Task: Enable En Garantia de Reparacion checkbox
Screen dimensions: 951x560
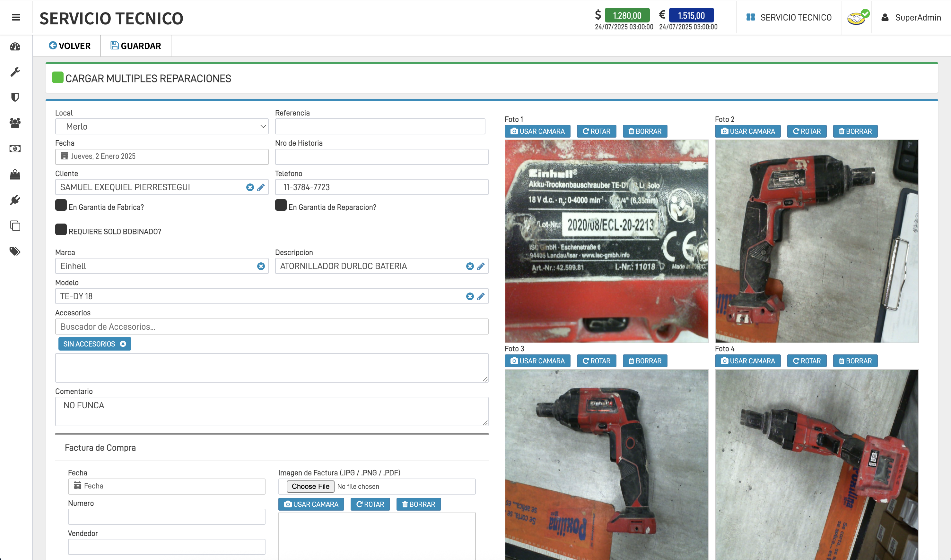Action: coord(281,205)
